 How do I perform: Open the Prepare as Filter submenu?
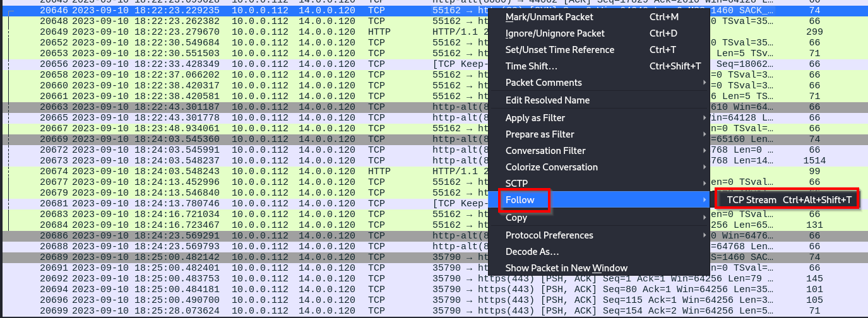tap(540, 134)
